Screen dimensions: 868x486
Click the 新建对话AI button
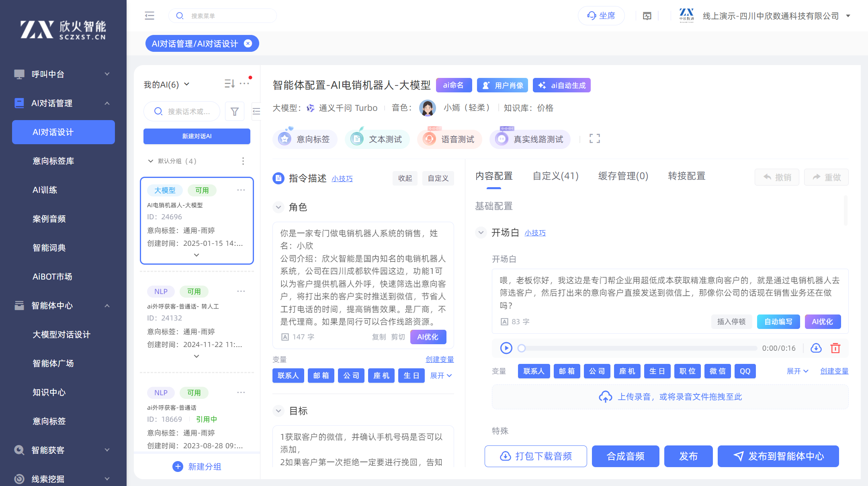[197, 136]
